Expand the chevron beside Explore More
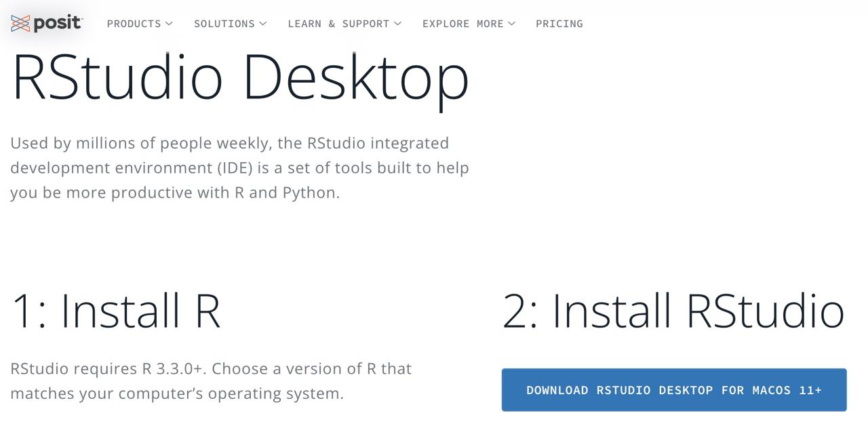 [512, 24]
